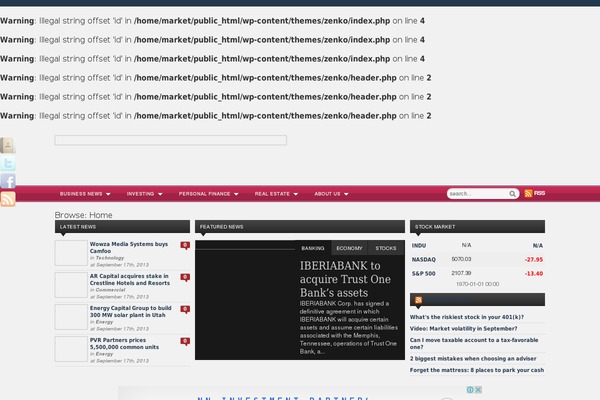Click the NASDAQ change value -27.95
600x400 pixels.
pos(534,260)
